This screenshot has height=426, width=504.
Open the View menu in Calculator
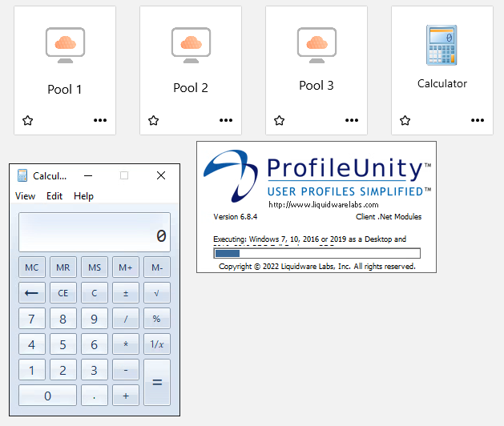pos(25,196)
